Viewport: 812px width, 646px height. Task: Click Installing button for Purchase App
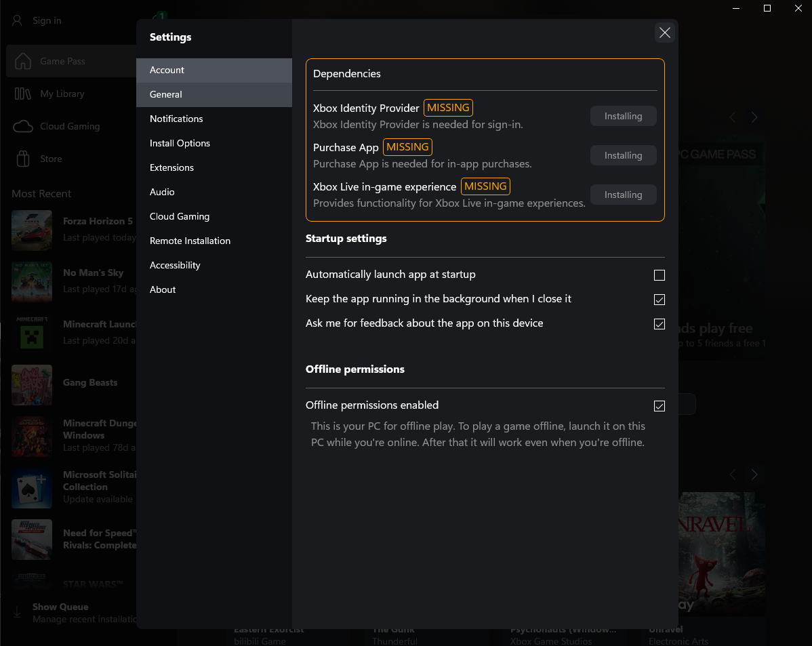623,155
